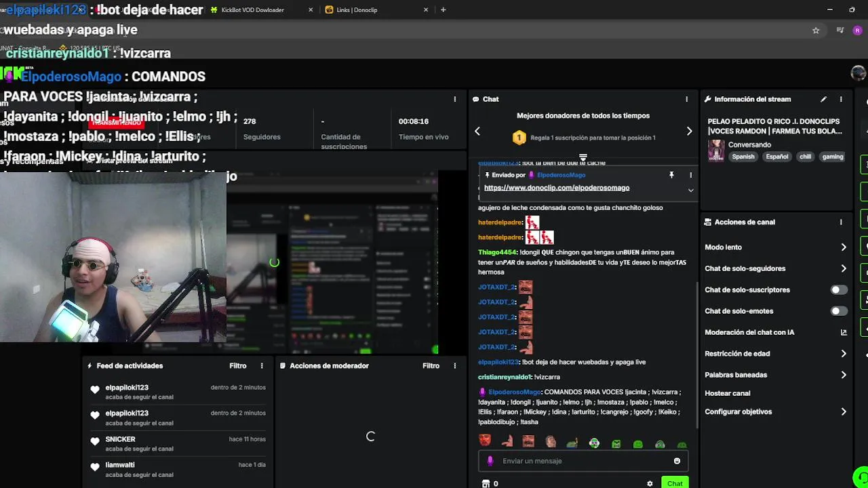868x488 pixels.
Task: Click the SNICKER follower entry
Action: (x=178, y=444)
